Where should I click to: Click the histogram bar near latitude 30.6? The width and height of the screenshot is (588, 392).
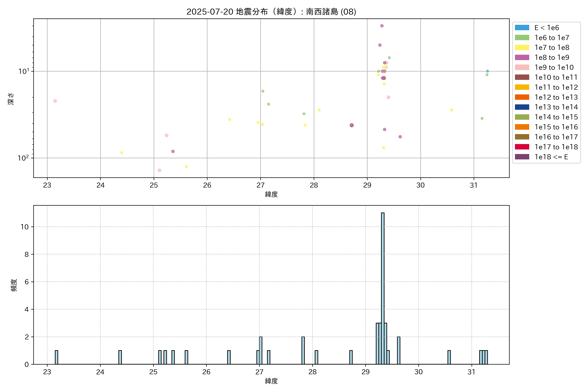tap(449, 357)
